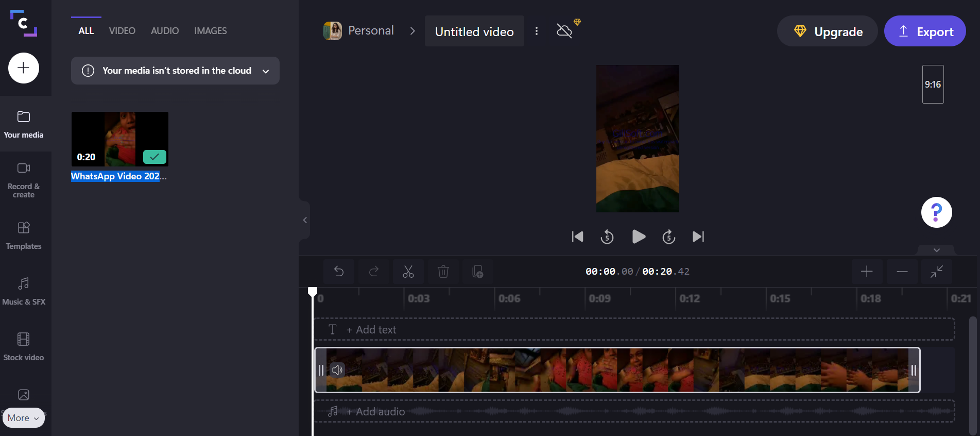The image size is (980, 436).
Task: Click the clip's right trim handle
Action: pos(914,370)
